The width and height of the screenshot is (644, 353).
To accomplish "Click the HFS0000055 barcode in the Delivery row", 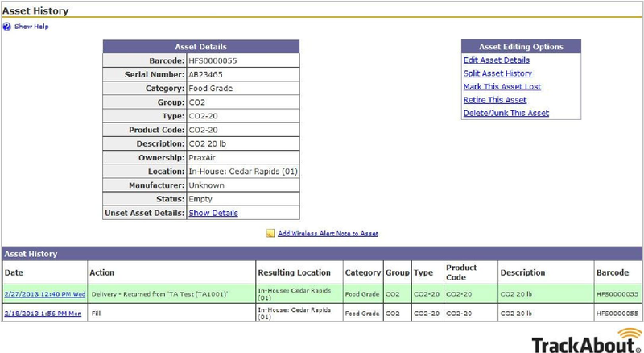I will pos(617,294).
